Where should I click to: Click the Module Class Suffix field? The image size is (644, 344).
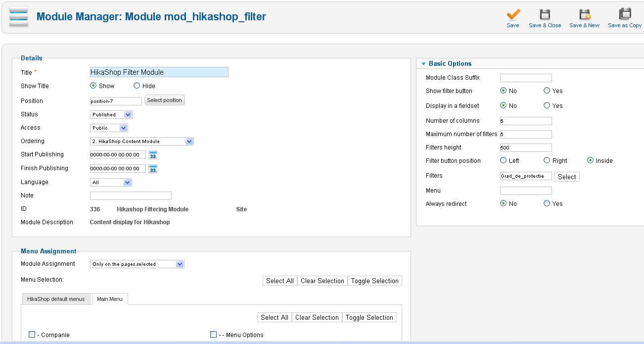(526, 78)
